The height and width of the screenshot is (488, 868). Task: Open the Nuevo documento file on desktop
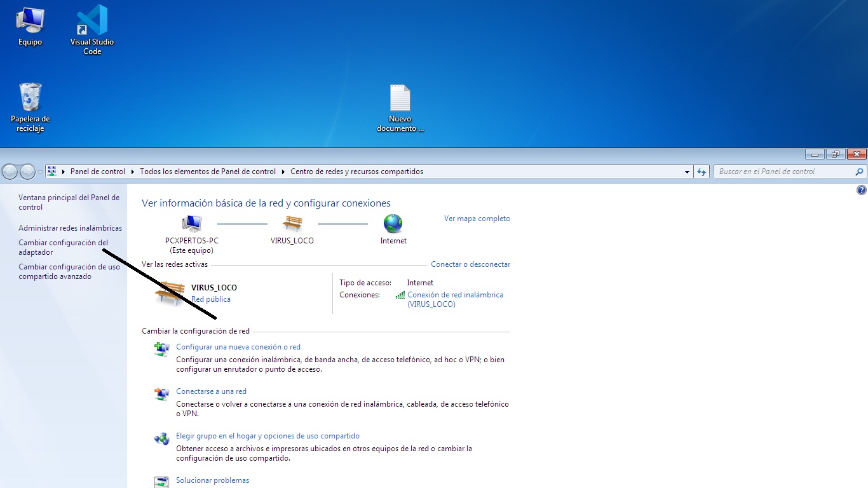[x=399, y=97]
